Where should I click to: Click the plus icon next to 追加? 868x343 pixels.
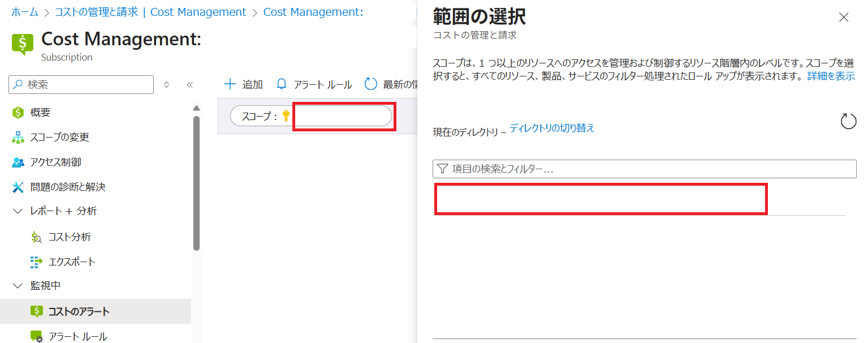click(x=230, y=84)
